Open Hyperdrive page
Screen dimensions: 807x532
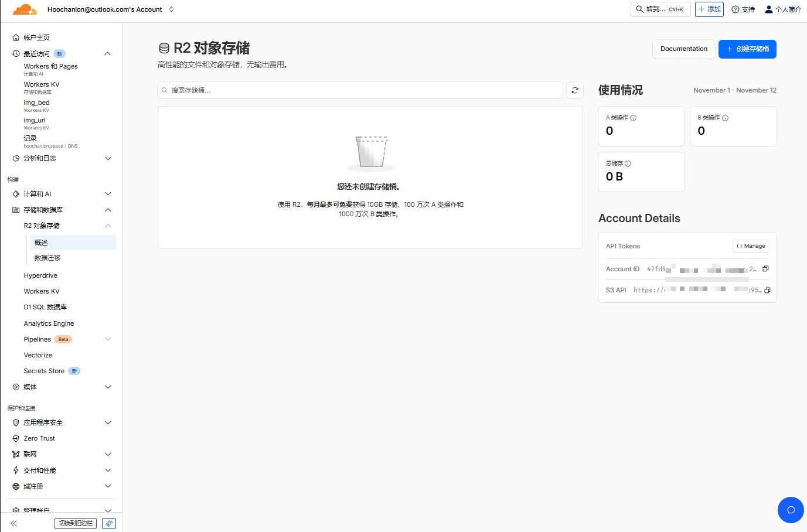click(40, 275)
